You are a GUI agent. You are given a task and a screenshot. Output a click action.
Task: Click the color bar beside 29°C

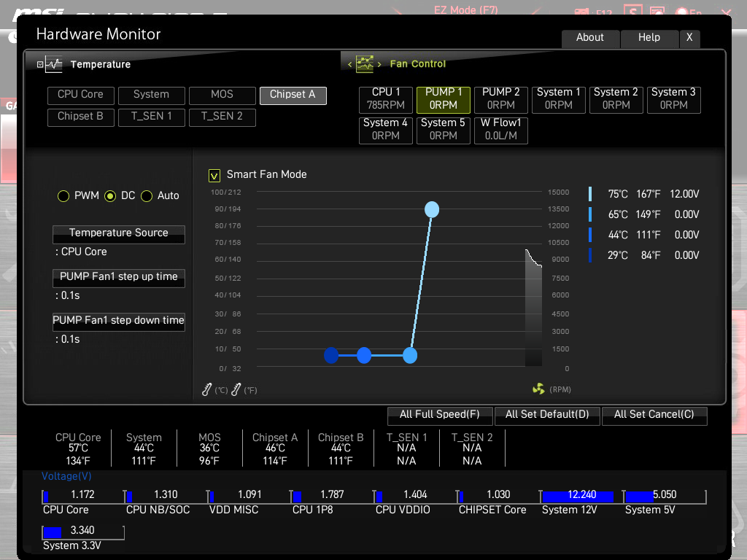(x=590, y=255)
